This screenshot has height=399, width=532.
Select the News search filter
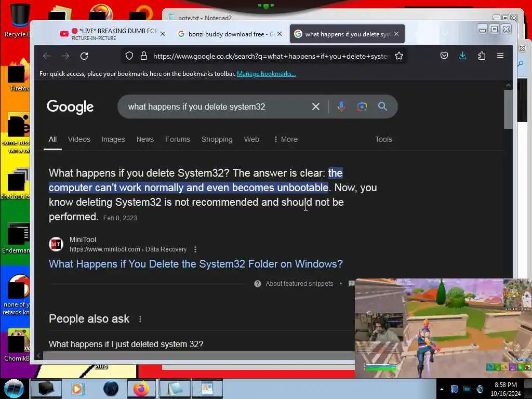click(x=145, y=139)
